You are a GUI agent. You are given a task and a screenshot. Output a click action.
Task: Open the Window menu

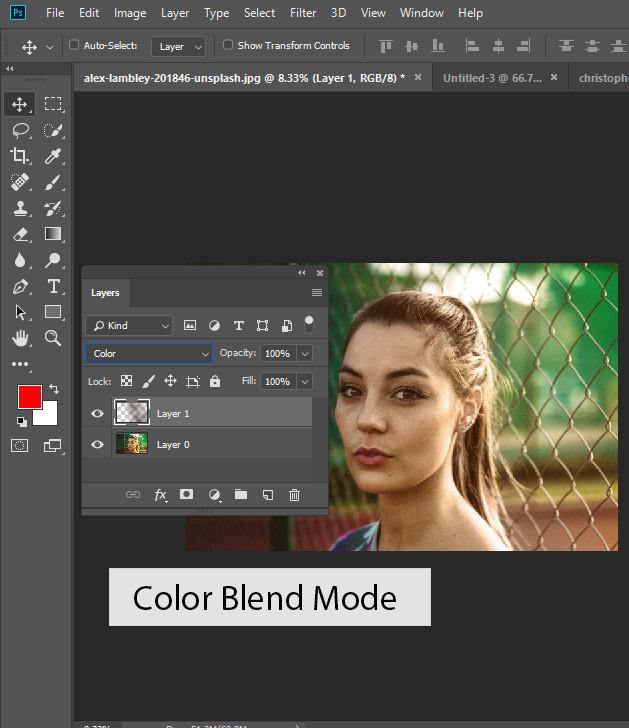coord(421,13)
